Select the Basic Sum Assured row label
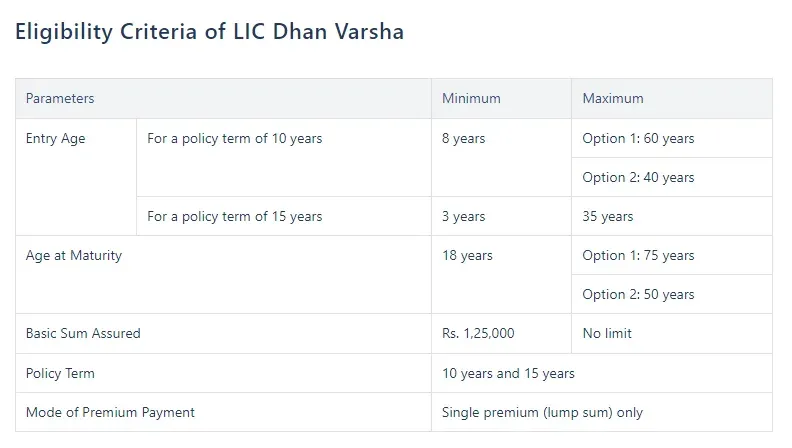The image size is (792, 448). coord(223,333)
